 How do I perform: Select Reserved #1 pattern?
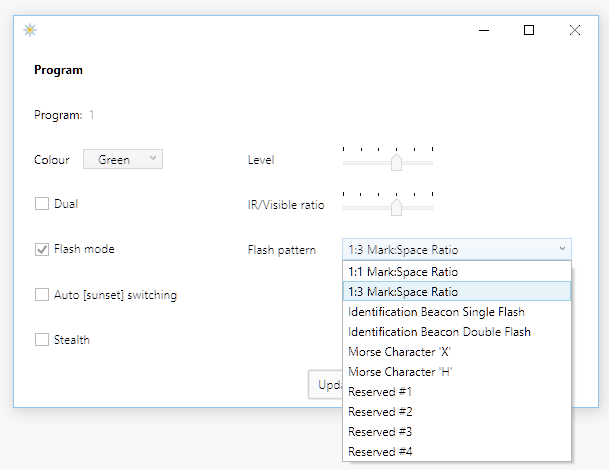point(457,392)
